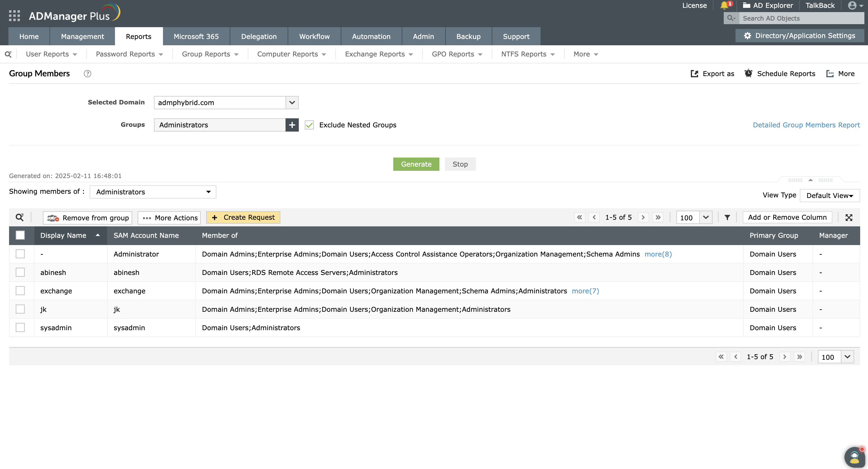The width and height of the screenshot is (868, 469).
Task: Expand the table to full screen view
Action: pos(849,217)
